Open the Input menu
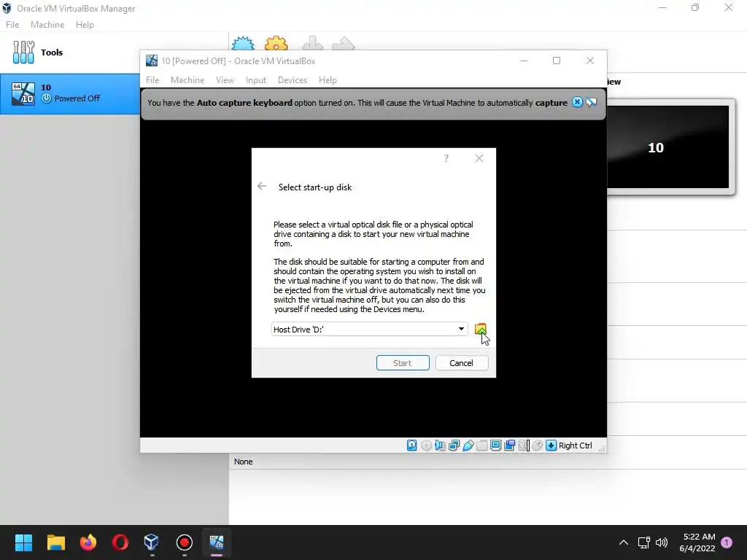This screenshot has height=560, width=747. click(256, 80)
